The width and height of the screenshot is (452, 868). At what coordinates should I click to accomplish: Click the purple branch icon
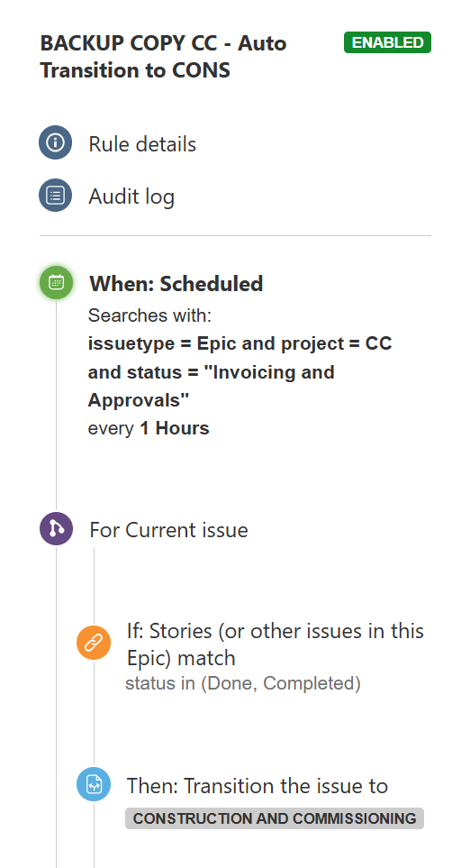click(56, 529)
